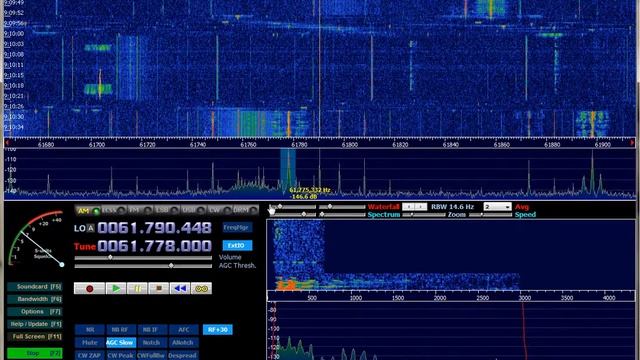
Task: Click the 61800 mark on the frequency scale
Action: tap(349, 144)
